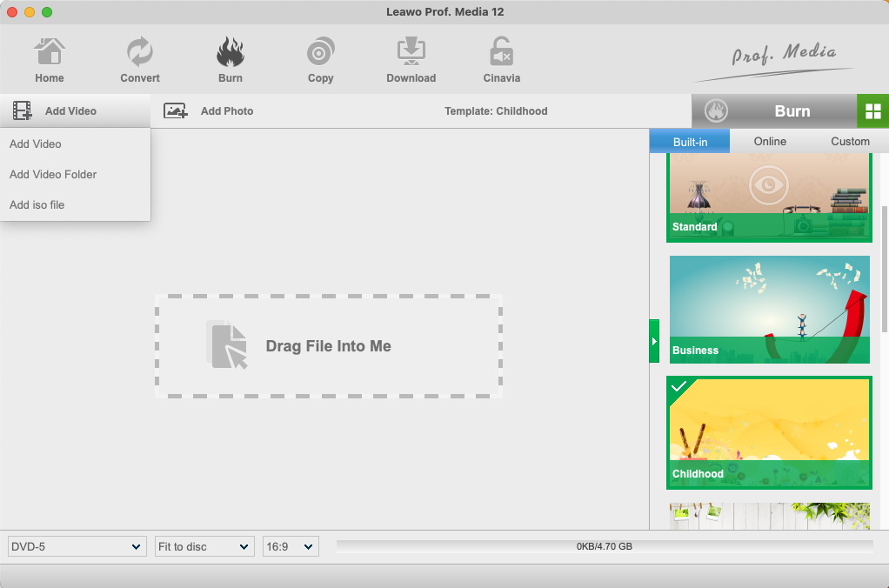Switch to the Custom templates tab
The height and width of the screenshot is (588, 889).
click(849, 141)
